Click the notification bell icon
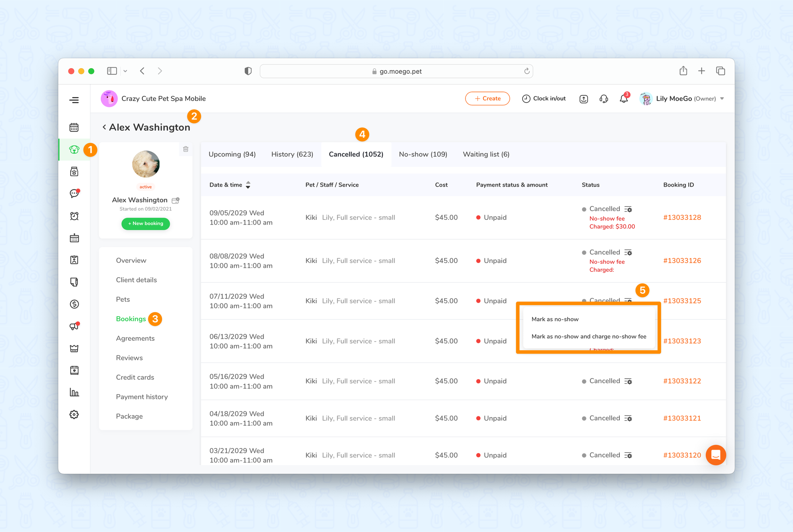The height and width of the screenshot is (532, 793). coord(624,99)
